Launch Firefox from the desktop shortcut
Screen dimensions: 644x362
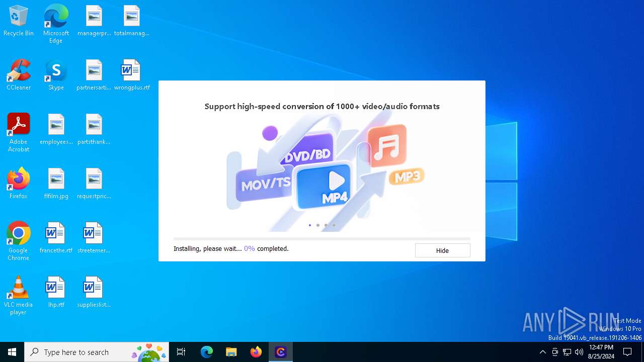[x=19, y=184]
